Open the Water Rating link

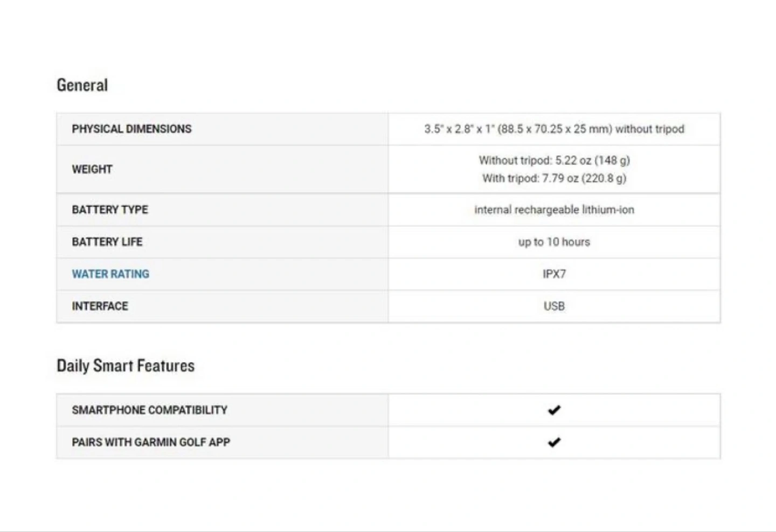[x=110, y=274]
